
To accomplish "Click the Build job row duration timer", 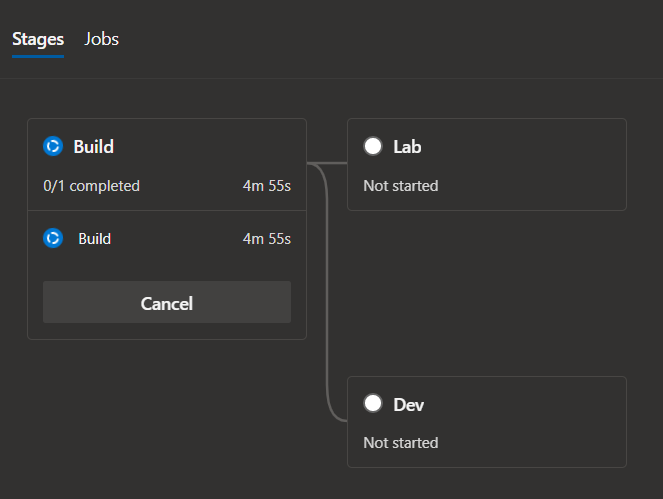I will 266,239.
